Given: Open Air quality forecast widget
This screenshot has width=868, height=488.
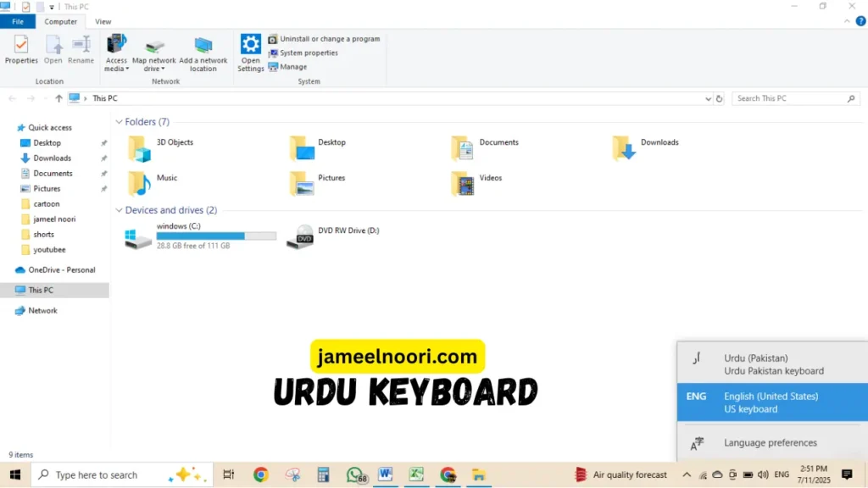Looking at the screenshot, I should (x=620, y=474).
